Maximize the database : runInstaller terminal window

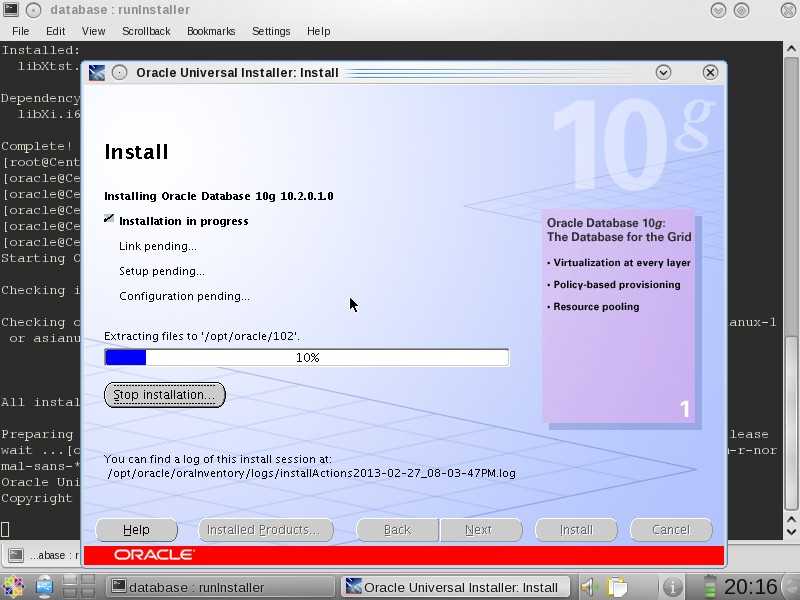(741, 10)
